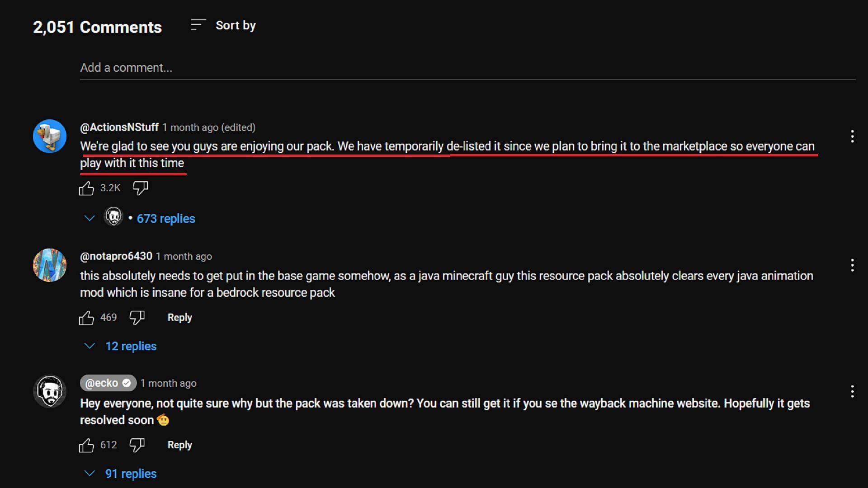The height and width of the screenshot is (488, 868).
Task: Click the ecko verified channel avatar icon
Action: 49,392
